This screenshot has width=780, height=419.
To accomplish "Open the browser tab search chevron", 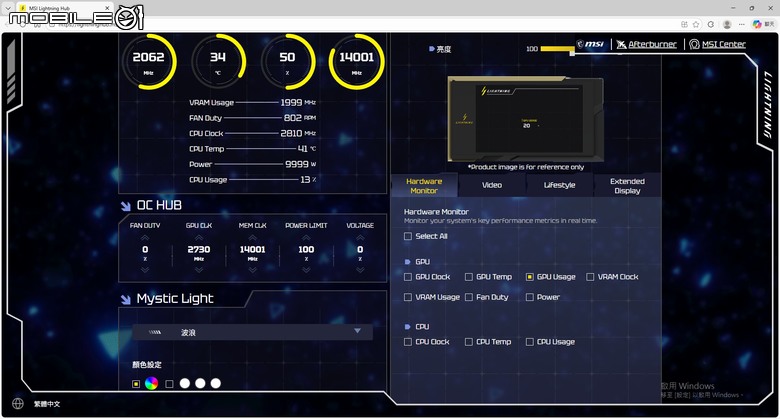I will click(x=7, y=8).
